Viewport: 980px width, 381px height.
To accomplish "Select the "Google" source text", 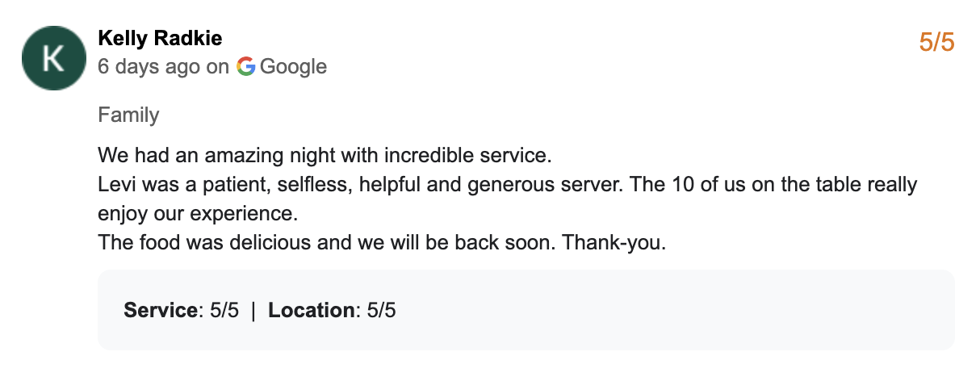I will [293, 67].
